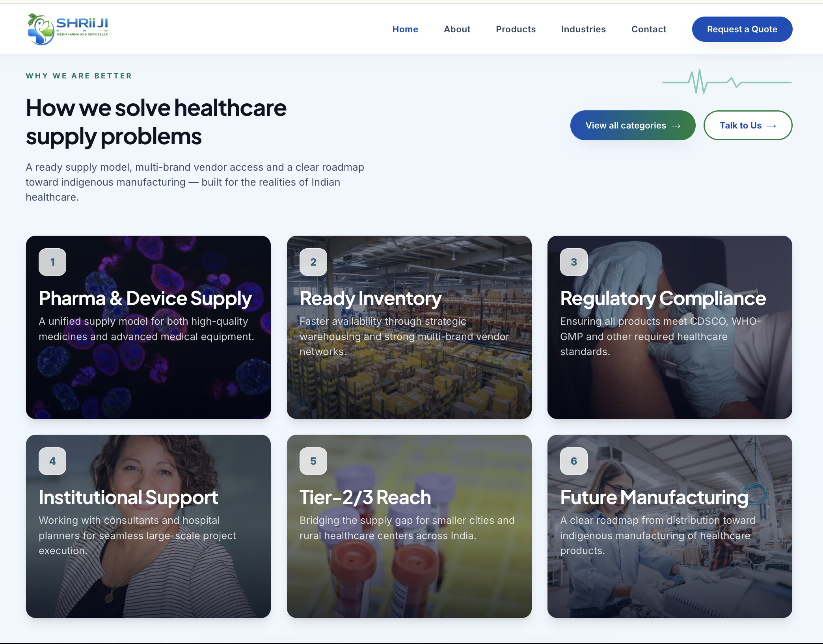
Task: Click the Shrii Ji logo
Action: 68,29
